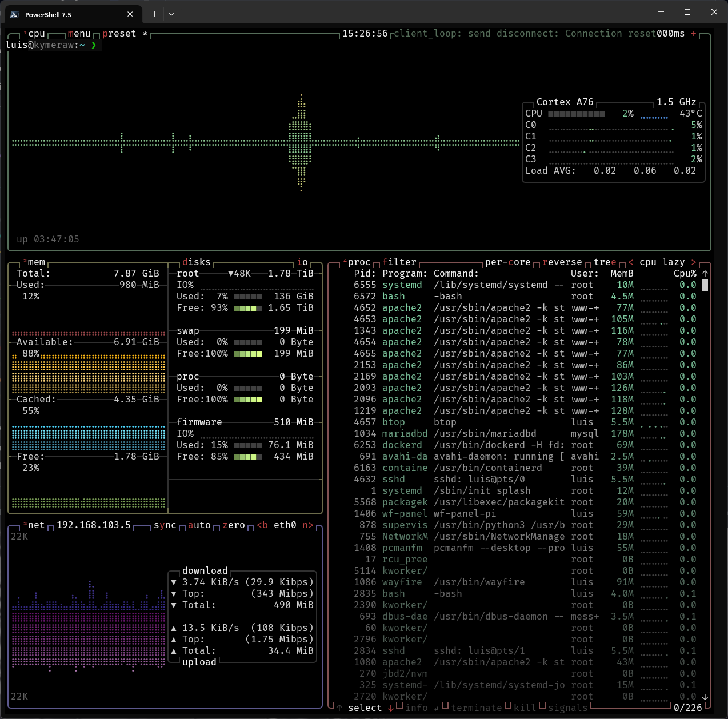Click zero to reset net totals
The image size is (728, 719).
(234, 525)
